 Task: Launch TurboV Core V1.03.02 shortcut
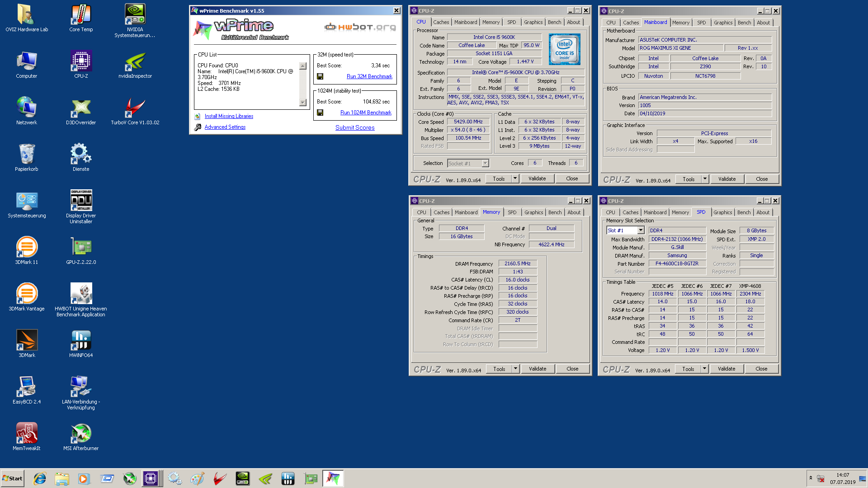coord(135,111)
